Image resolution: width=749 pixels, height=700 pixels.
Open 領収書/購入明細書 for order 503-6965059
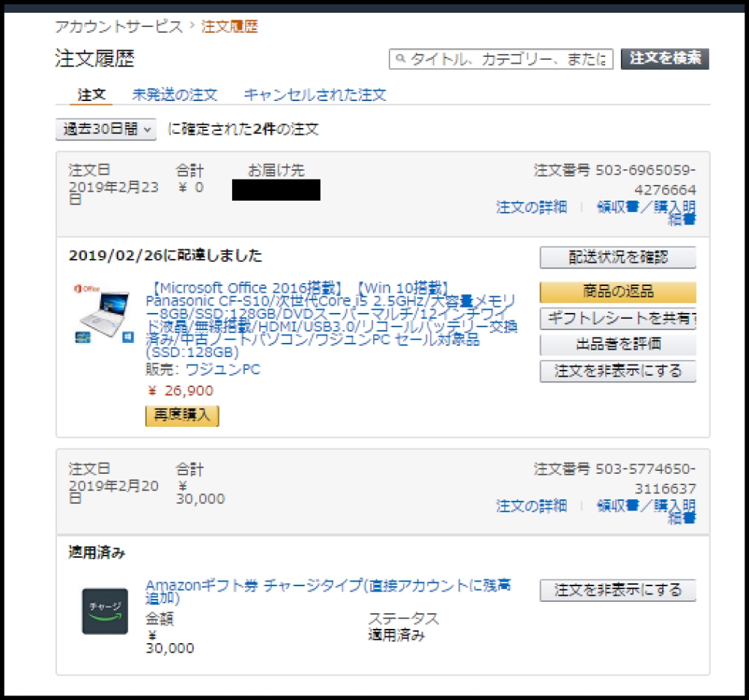pos(647,213)
